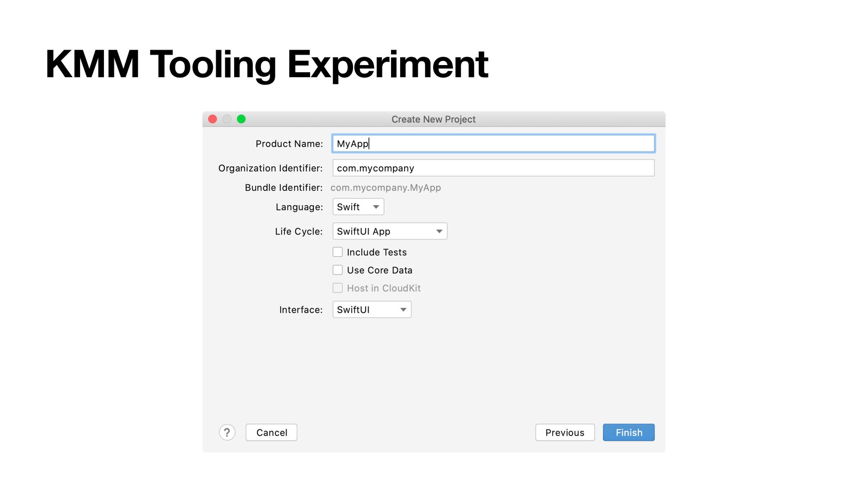This screenshot has width=868, height=488.
Task: Click the Language: label
Action: tap(299, 207)
